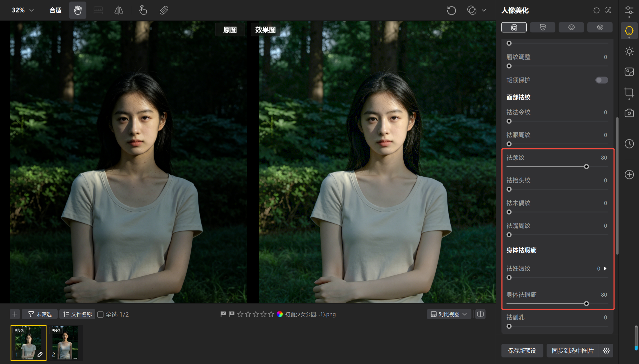Adjust the 祛木偶纹 slider handle
The height and width of the screenshot is (364, 639).
pyautogui.click(x=509, y=212)
